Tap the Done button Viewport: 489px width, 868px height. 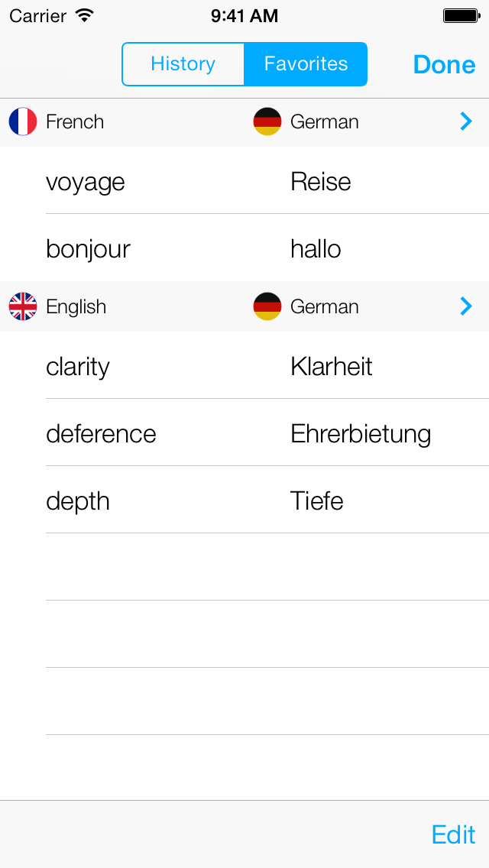444,65
